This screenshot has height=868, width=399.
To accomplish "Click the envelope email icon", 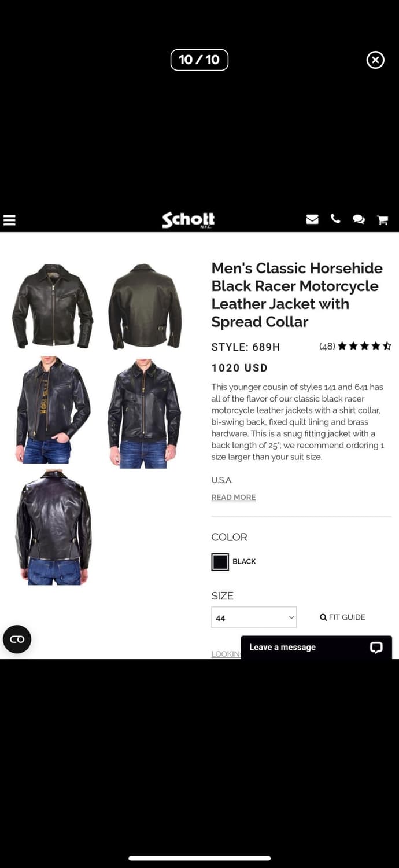I will (312, 219).
